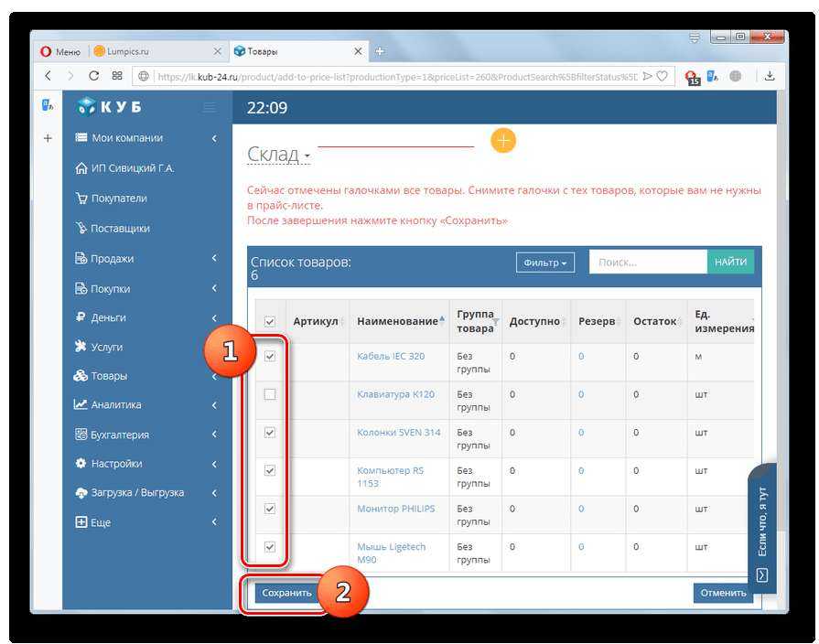
Task: Click the КУБ logo
Action: [109, 106]
